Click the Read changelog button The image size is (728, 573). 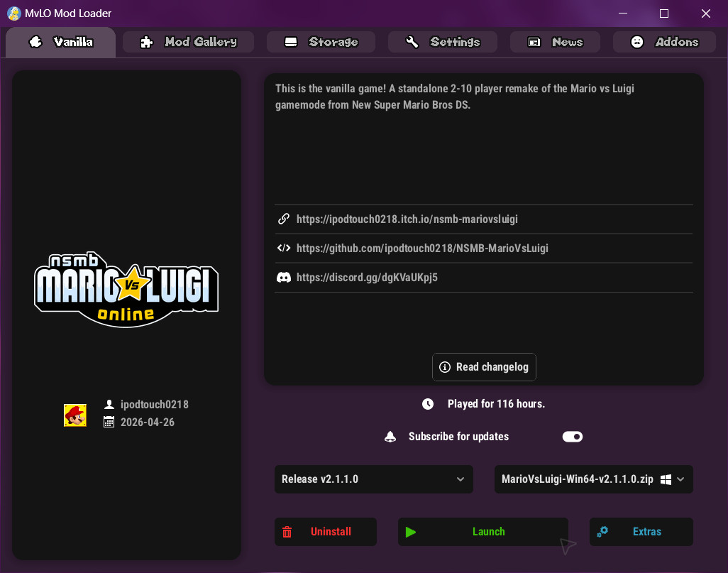484,367
